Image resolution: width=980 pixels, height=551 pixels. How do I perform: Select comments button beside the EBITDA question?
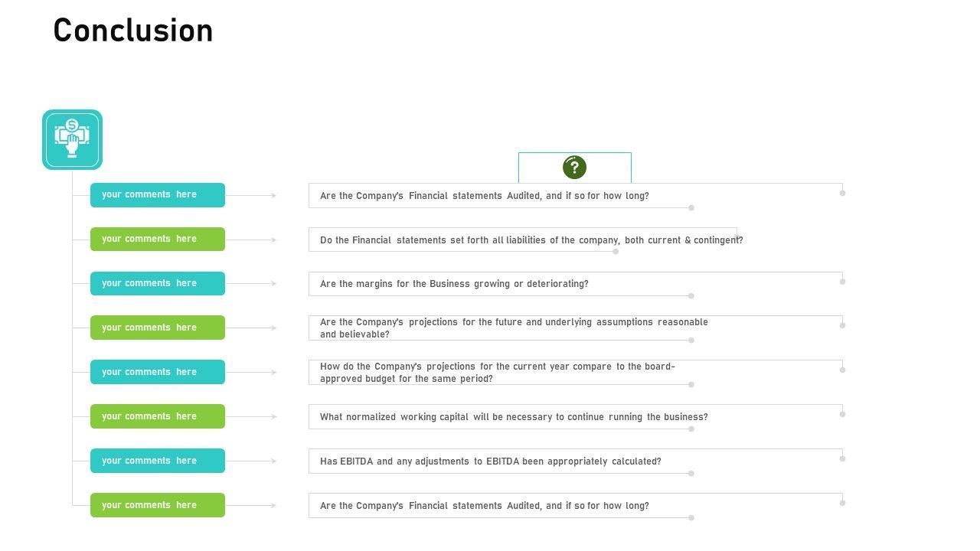[157, 461]
